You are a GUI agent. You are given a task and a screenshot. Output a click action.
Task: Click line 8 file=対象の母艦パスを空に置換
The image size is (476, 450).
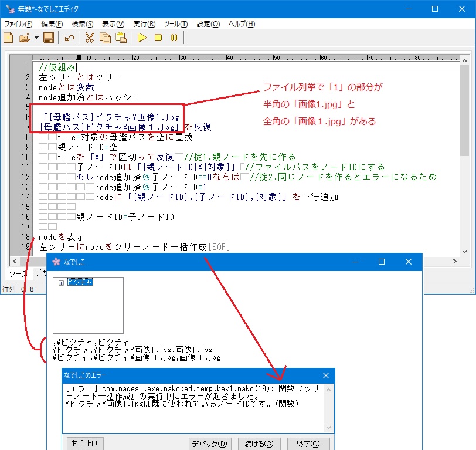coord(125,137)
